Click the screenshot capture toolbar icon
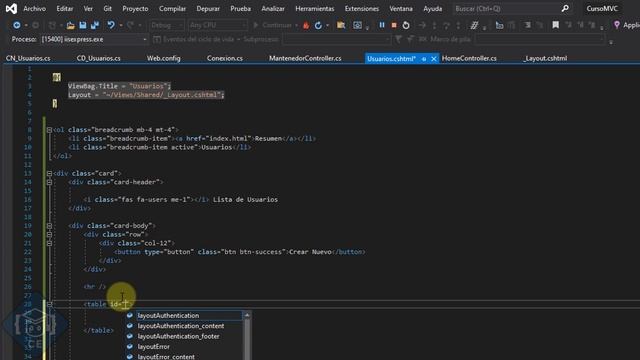Screen dimensions: 640x360 (x=357, y=25)
